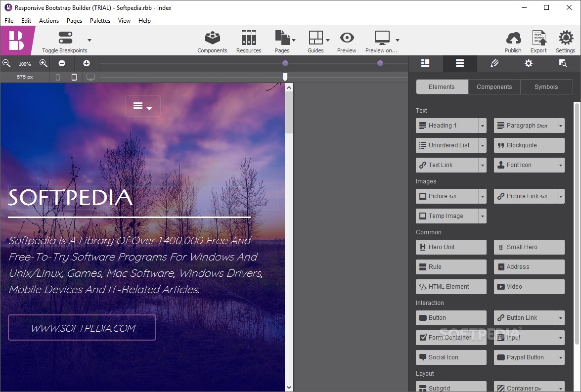Expand the Toggle Breakpoints dropdown arrow
Viewport: 581px width, 392px height.
pos(89,40)
